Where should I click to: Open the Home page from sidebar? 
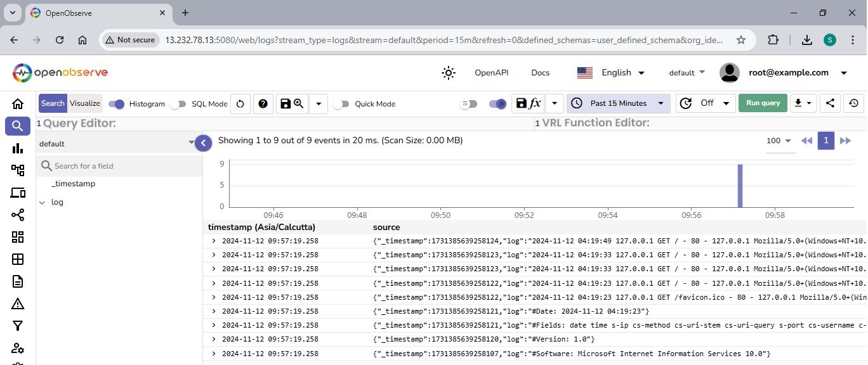[x=18, y=104]
